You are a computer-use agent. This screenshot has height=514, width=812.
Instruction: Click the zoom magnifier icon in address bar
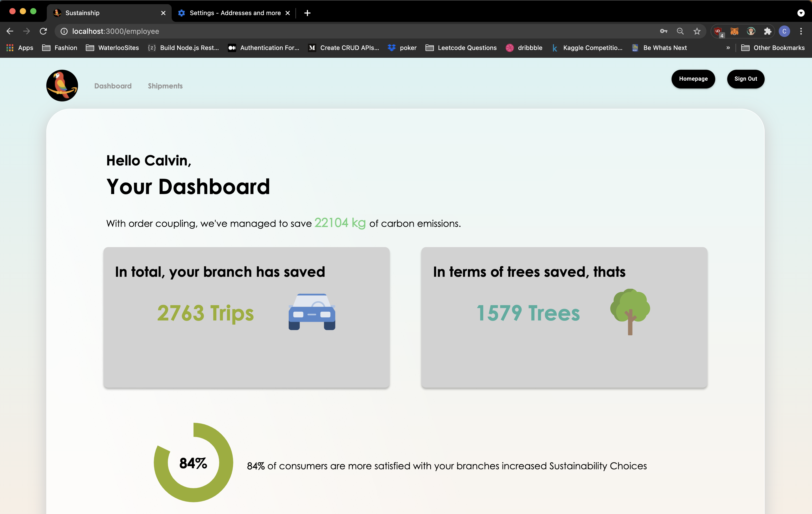tap(680, 31)
